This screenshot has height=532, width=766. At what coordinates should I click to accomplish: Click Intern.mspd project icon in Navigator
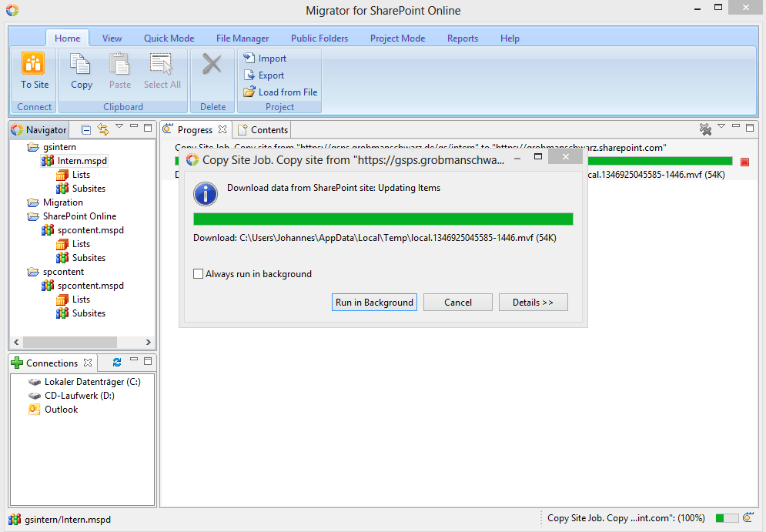(48, 161)
